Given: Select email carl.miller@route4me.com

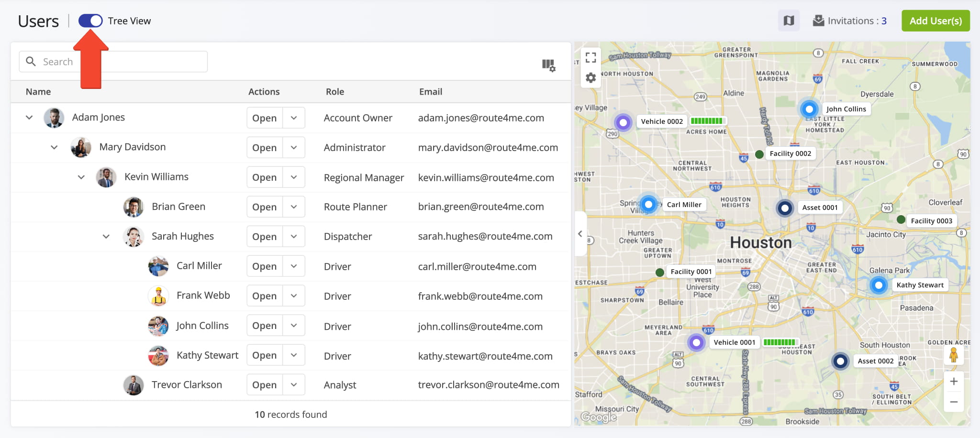Looking at the screenshot, I should pos(477,266).
